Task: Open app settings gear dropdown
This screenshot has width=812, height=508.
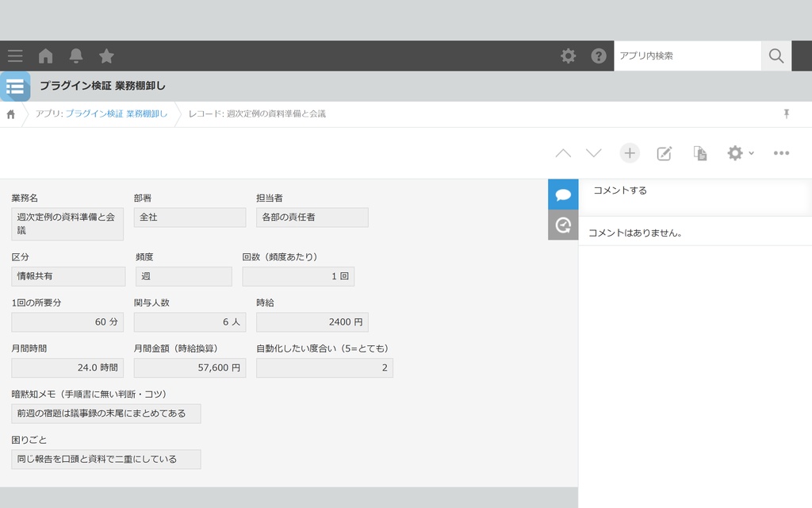Action: coord(741,153)
